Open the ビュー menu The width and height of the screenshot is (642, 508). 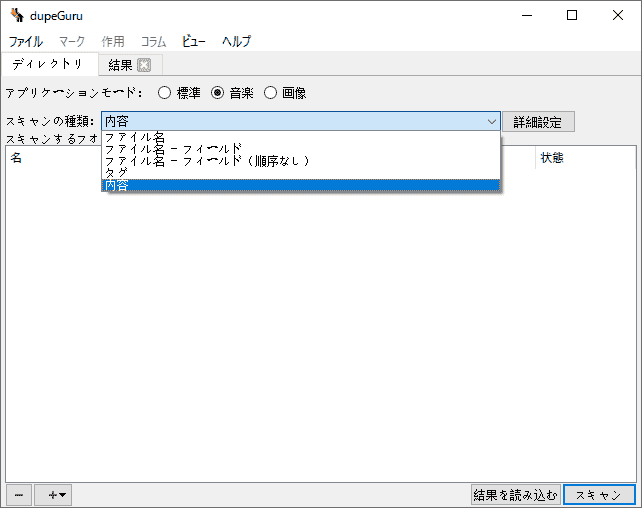pos(194,42)
